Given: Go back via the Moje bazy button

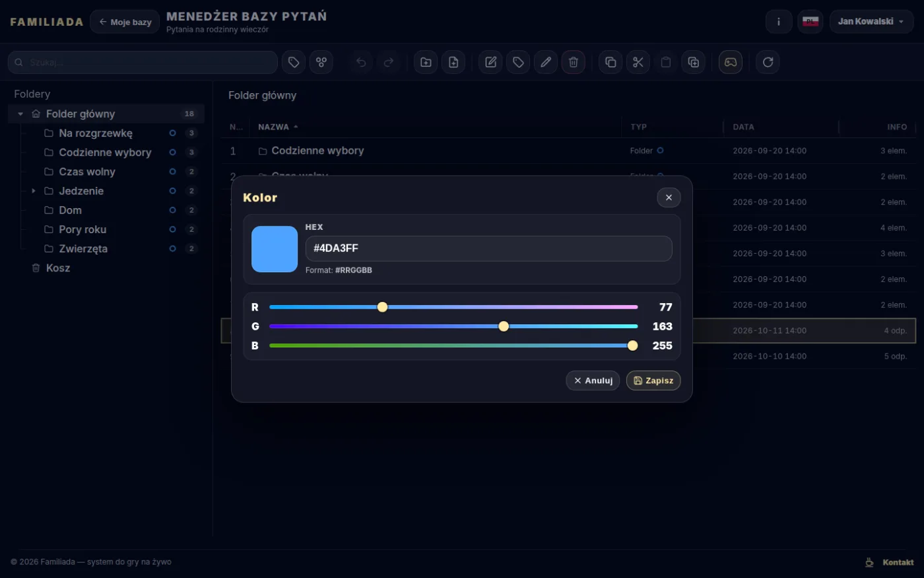Looking at the screenshot, I should click(x=125, y=22).
